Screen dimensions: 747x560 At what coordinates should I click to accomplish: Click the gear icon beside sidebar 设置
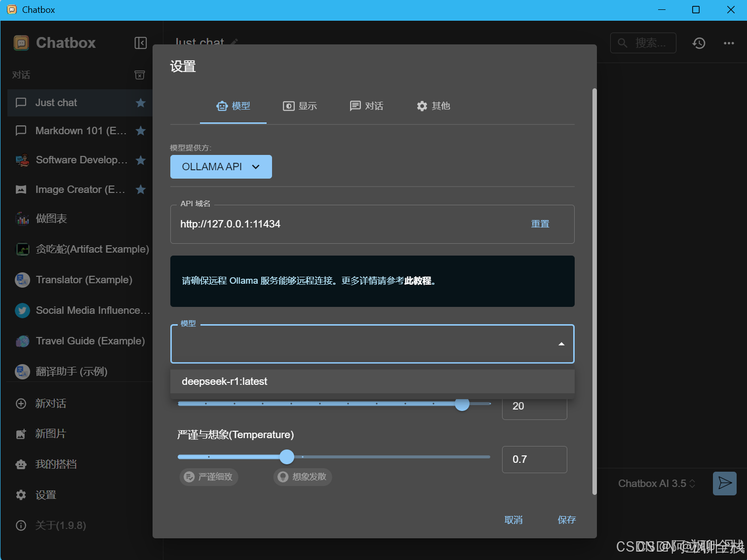pyautogui.click(x=21, y=495)
